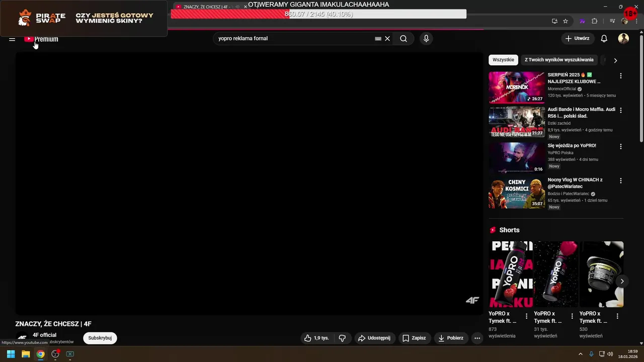Open the Chrome extensions puzzle icon
This screenshot has height=362, width=644.
pos(595,21)
